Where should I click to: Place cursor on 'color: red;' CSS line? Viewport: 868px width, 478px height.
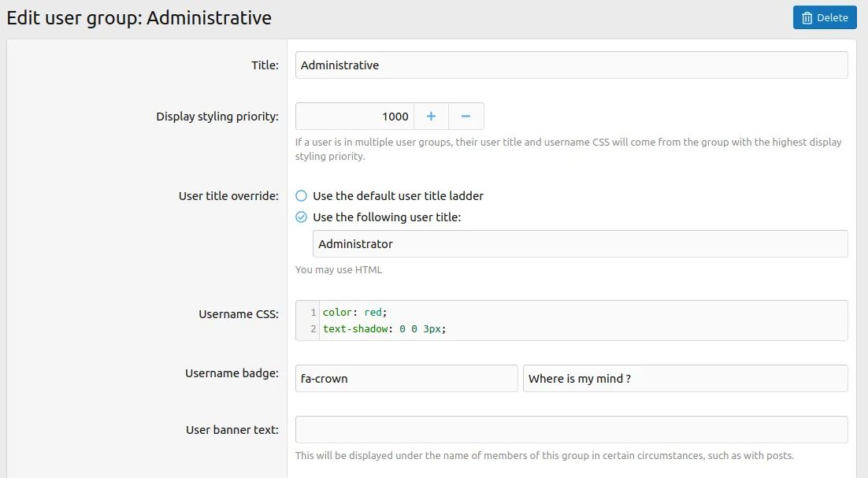[355, 313]
